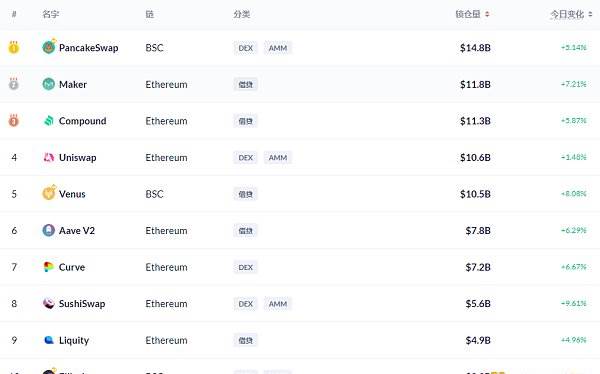Select the DEX tag in Curve row
This screenshot has height=374, width=600.
point(246,267)
